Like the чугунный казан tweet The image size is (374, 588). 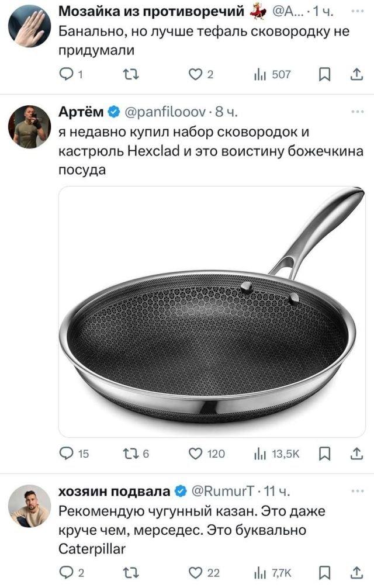pyautogui.click(x=195, y=573)
